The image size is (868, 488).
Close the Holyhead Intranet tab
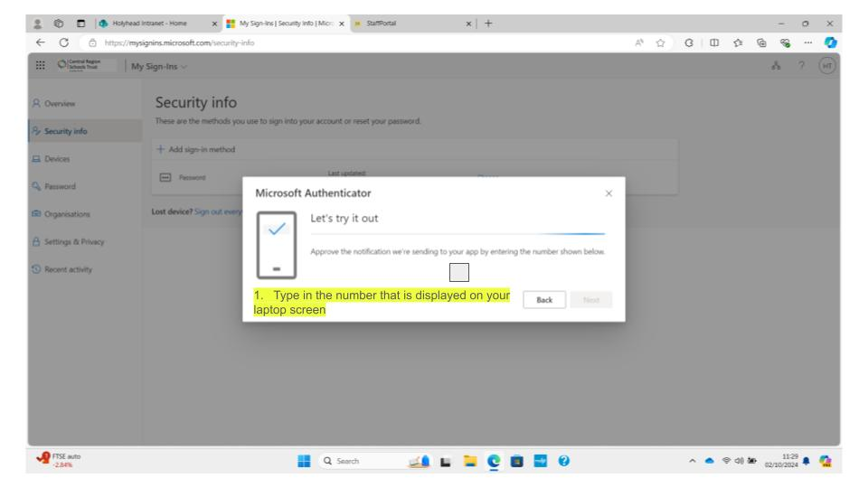point(215,23)
